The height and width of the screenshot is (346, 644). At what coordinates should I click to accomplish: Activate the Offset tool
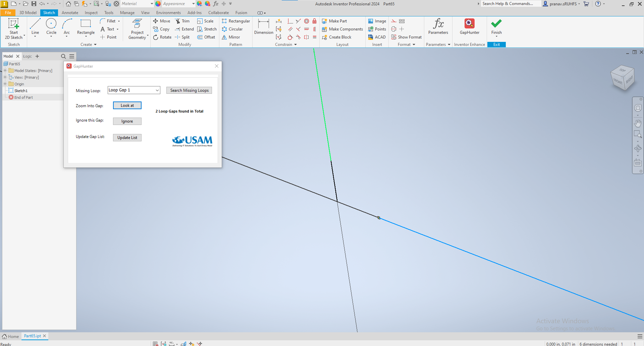click(x=206, y=37)
